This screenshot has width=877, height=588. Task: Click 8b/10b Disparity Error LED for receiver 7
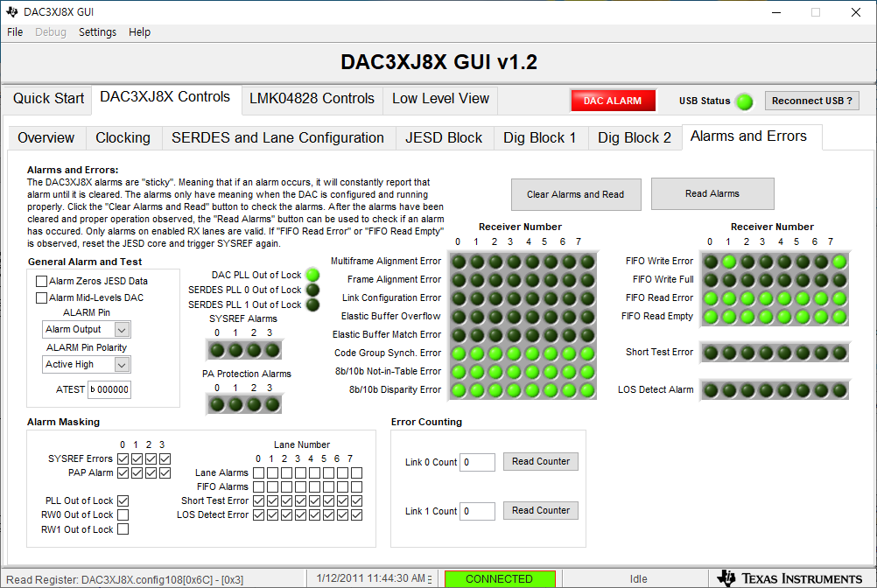click(x=587, y=390)
